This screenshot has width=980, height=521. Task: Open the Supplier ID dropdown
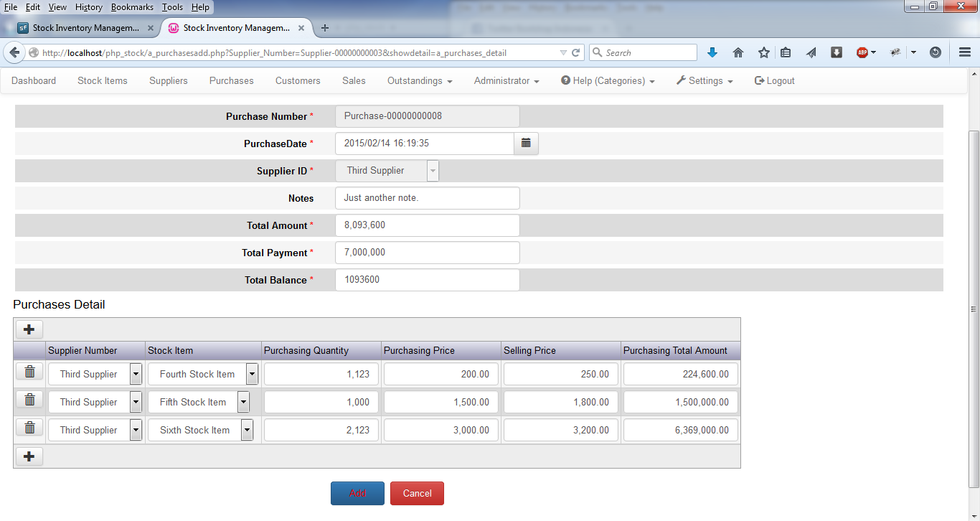pos(433,171)
